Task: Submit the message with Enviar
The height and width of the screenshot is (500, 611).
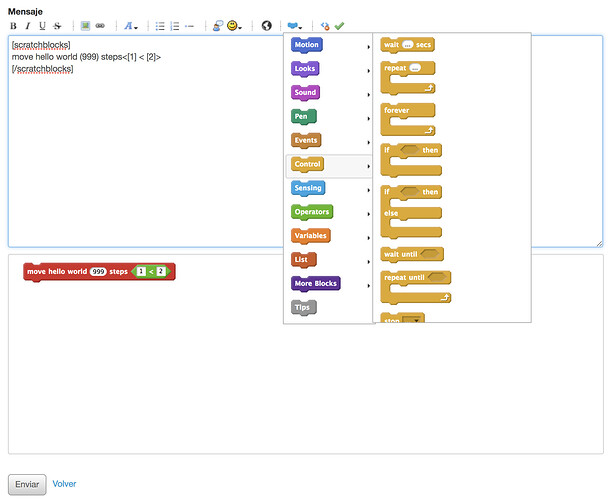Action: 27,484
